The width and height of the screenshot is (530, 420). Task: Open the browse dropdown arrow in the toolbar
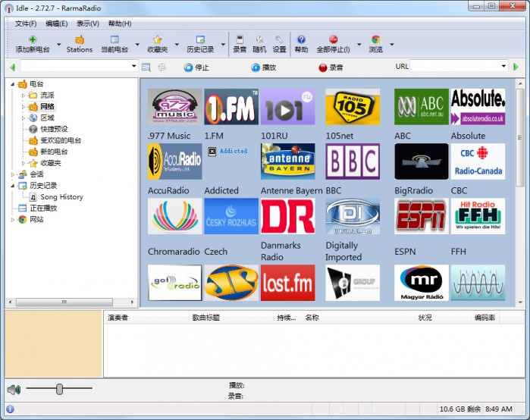(x=392, y=44)
